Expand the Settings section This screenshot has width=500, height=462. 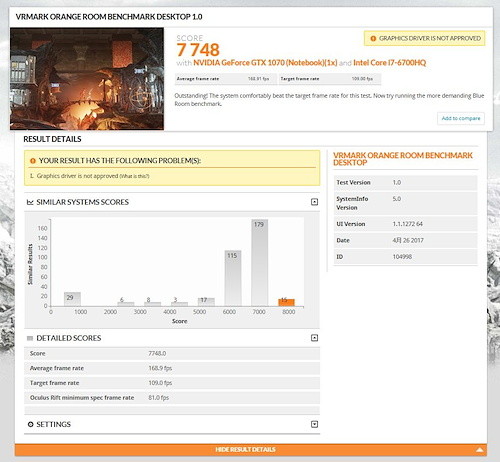coord(314,424)
